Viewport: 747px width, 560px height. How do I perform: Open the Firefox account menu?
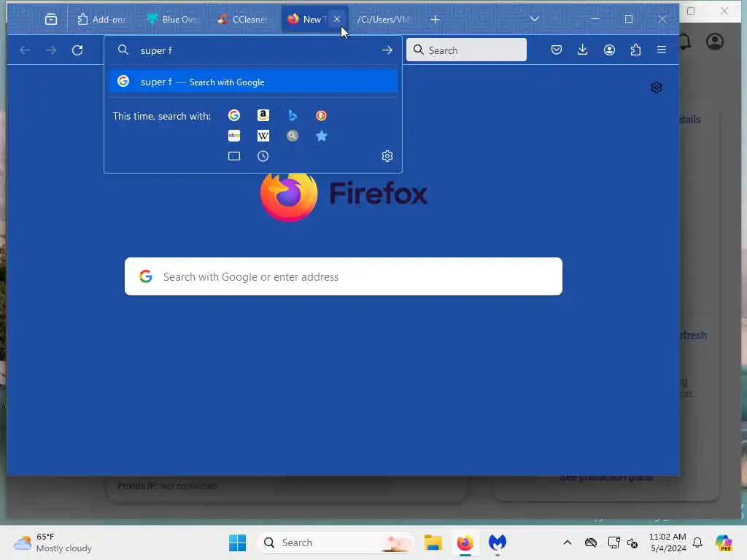click(x=609, y=50)
